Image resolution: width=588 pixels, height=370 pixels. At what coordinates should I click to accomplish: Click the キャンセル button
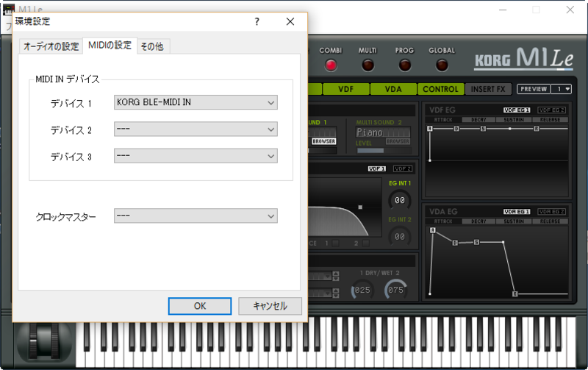pyautogui.click(x=270, y=306)
